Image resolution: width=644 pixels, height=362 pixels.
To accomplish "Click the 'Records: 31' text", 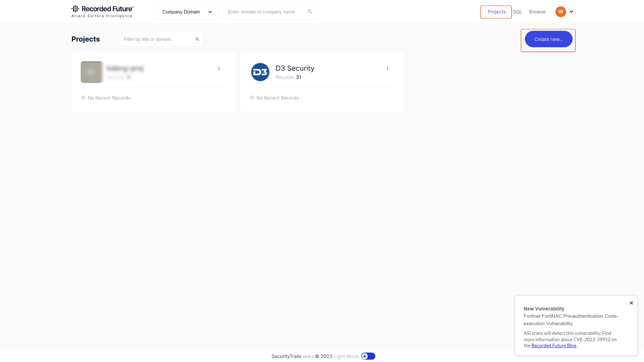I will pyautogui.click(x=288, y=77).
